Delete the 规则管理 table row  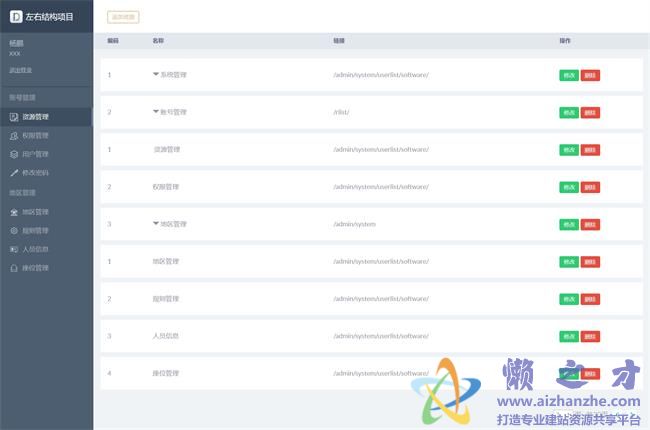590,299
